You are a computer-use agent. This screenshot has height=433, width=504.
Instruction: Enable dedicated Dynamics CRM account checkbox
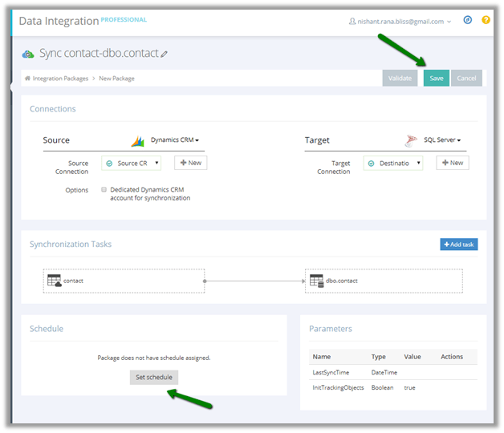coord(104,190)
